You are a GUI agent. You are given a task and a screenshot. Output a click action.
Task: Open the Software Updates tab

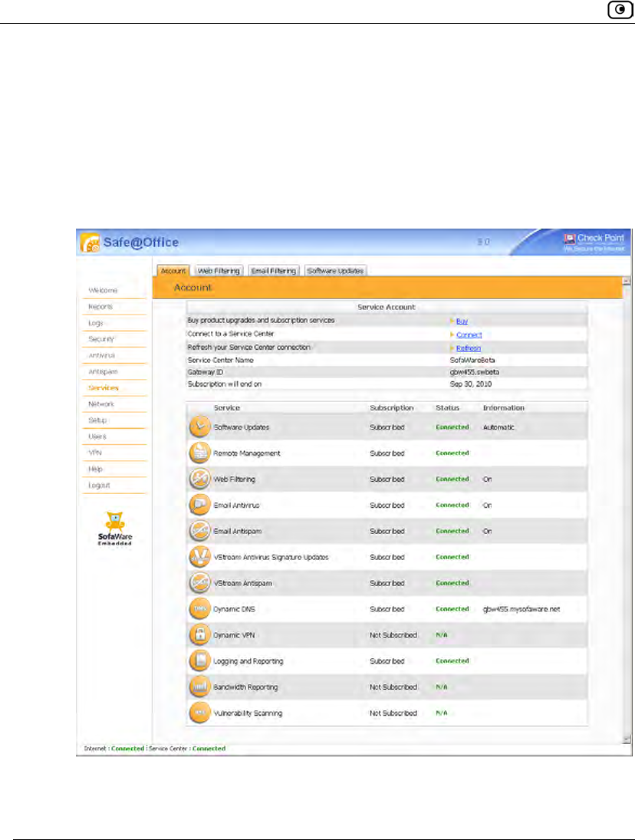tap(335, 271)
